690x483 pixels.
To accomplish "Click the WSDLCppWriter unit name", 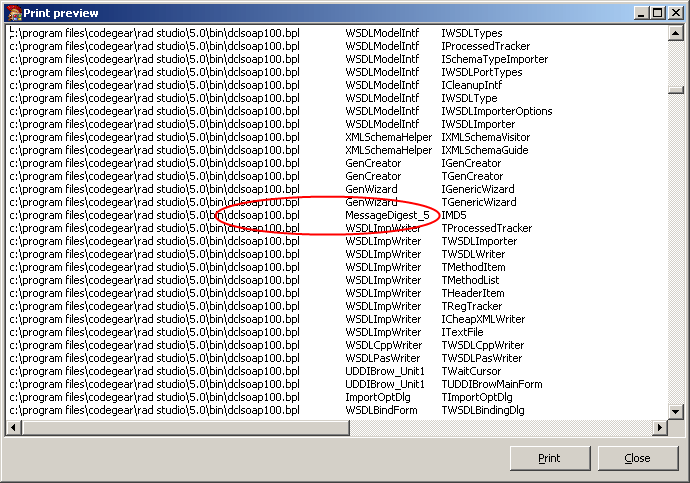I will [x=384, y=345].
